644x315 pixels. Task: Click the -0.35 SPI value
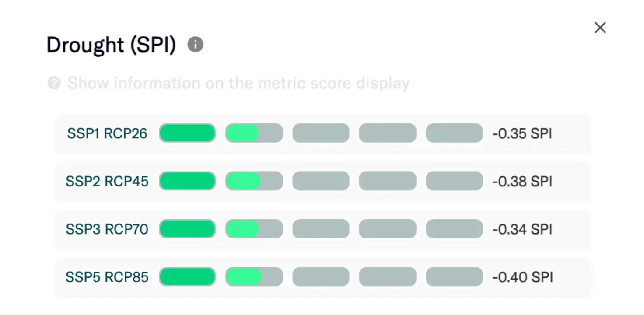pos(522,133)
